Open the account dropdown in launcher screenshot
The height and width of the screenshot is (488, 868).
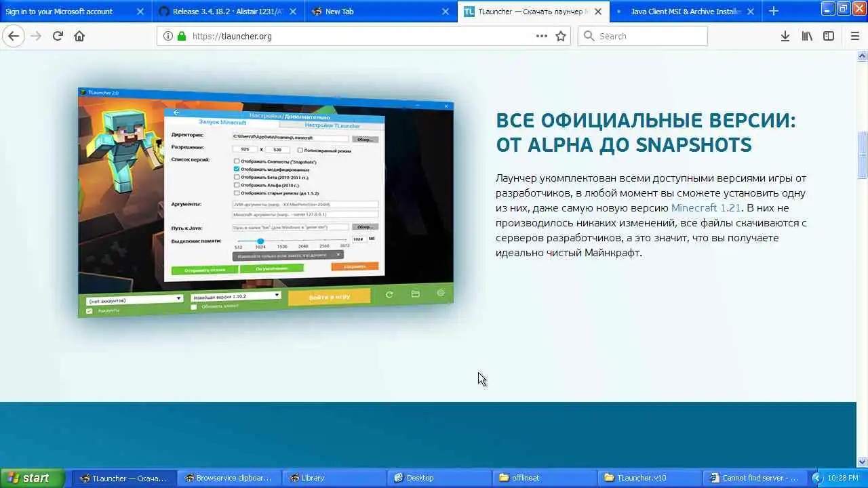pyautogui.click(x=134, y=299)
